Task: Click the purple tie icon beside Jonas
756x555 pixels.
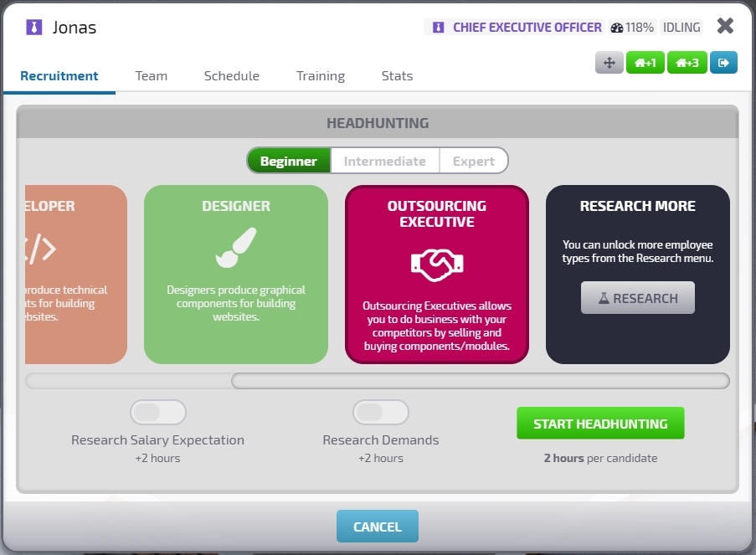Action: coord(33,28)
